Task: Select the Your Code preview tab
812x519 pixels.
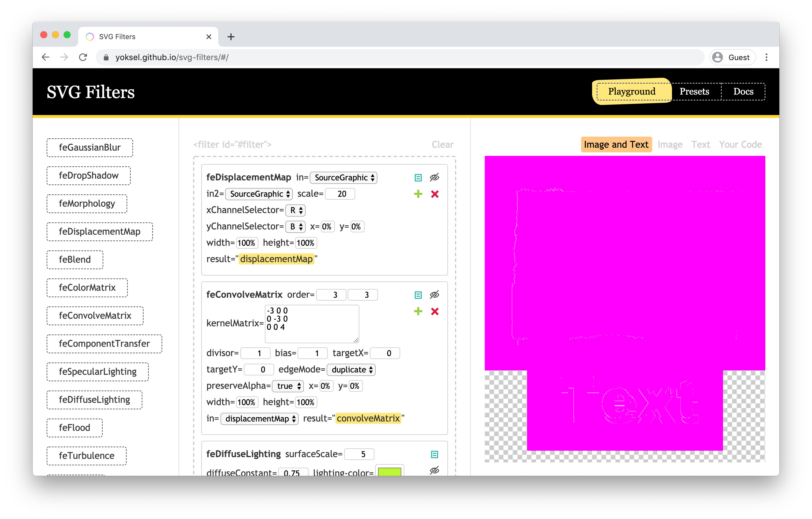Action: [x=740, y=144]
